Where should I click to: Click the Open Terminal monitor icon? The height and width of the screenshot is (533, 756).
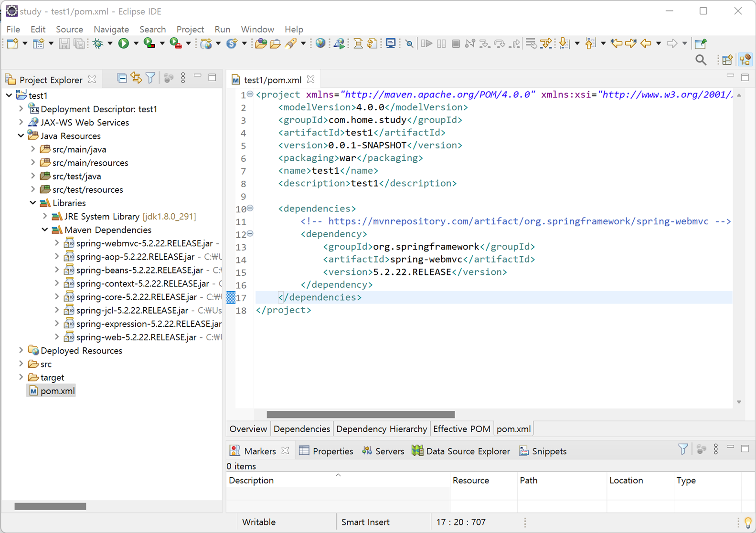click(x=391, y=43)
